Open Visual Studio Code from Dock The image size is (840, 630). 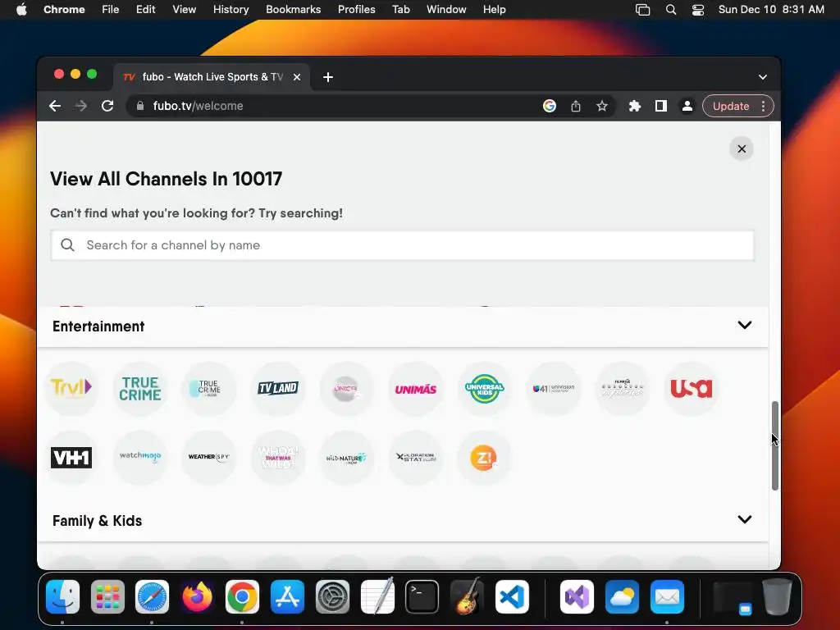(x=512, y=597)
